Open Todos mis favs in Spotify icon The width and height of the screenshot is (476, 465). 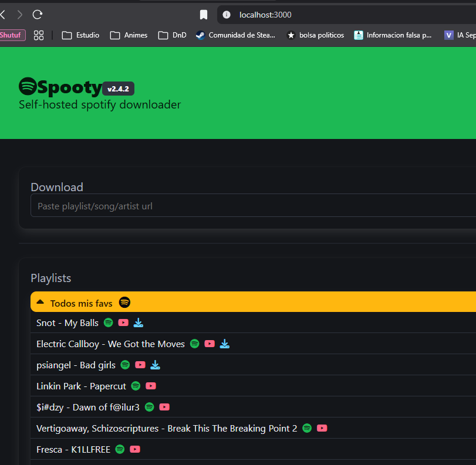click(124, 303)
